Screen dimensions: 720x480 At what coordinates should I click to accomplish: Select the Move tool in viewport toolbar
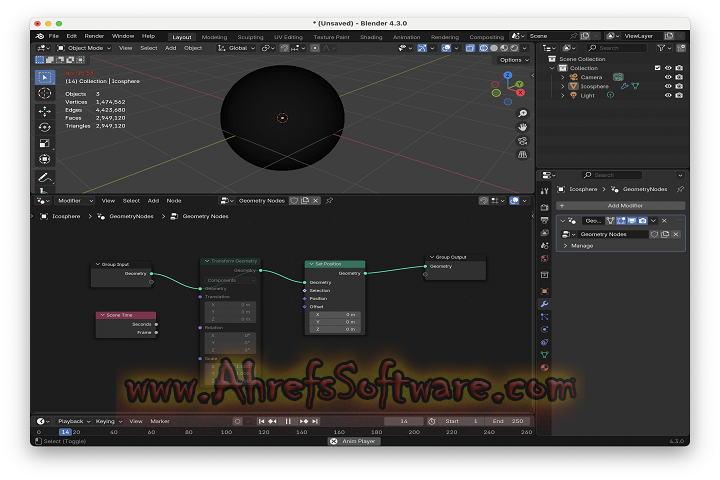(x=45, y=111)
